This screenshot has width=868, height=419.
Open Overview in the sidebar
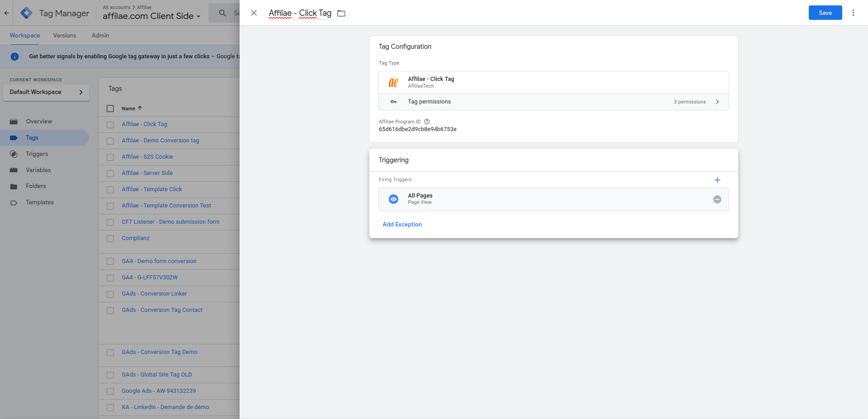point(39,121)
